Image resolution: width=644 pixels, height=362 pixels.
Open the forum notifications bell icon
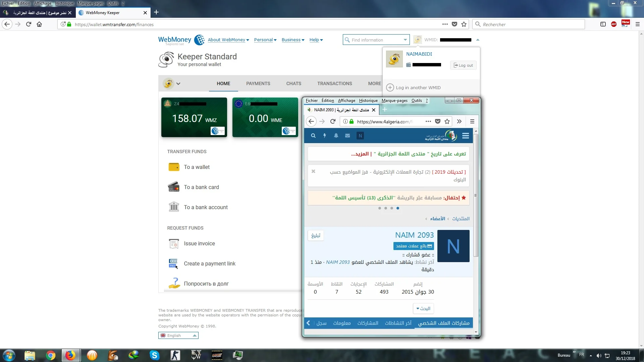[x=336, y=136]
